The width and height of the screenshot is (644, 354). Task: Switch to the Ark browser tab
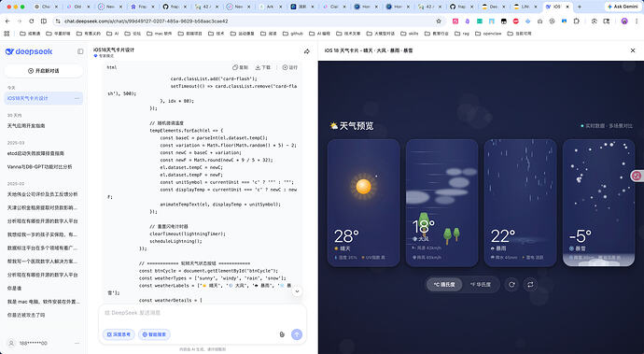pyautogui.click(x=271, y=7)
